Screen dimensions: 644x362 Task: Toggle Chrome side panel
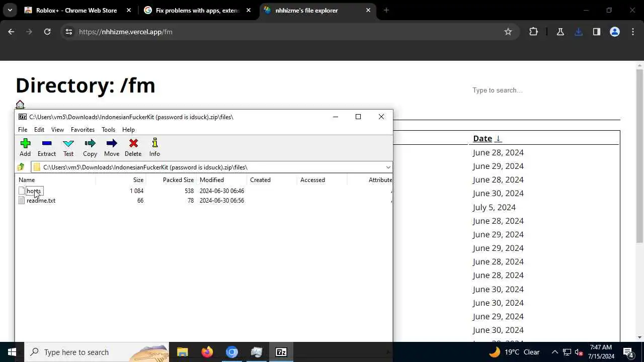tap(597, 32)
